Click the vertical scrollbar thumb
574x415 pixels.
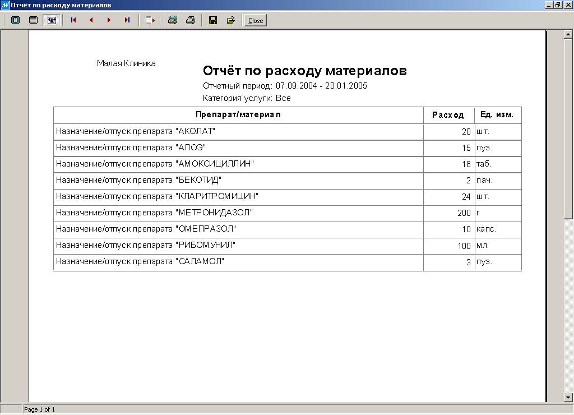click(568, 129)
